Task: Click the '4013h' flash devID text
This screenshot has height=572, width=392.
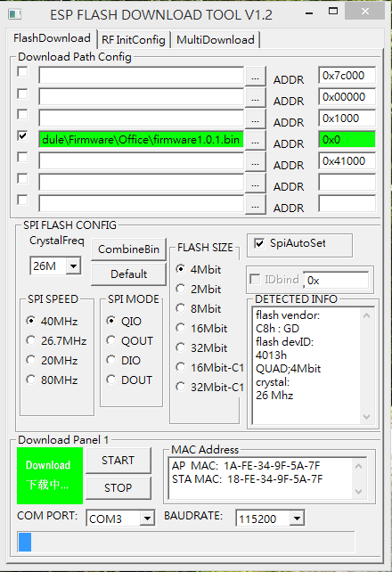Action: click(271, 355)
